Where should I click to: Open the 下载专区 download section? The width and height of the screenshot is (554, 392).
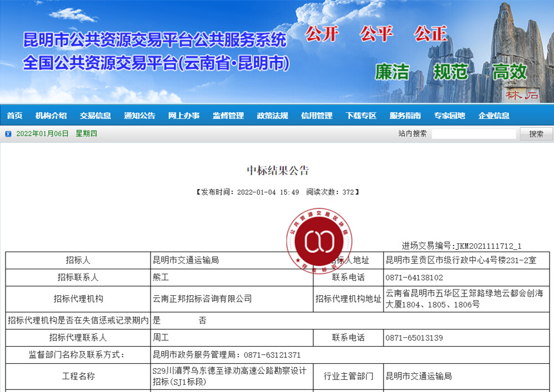coord(361,116)
